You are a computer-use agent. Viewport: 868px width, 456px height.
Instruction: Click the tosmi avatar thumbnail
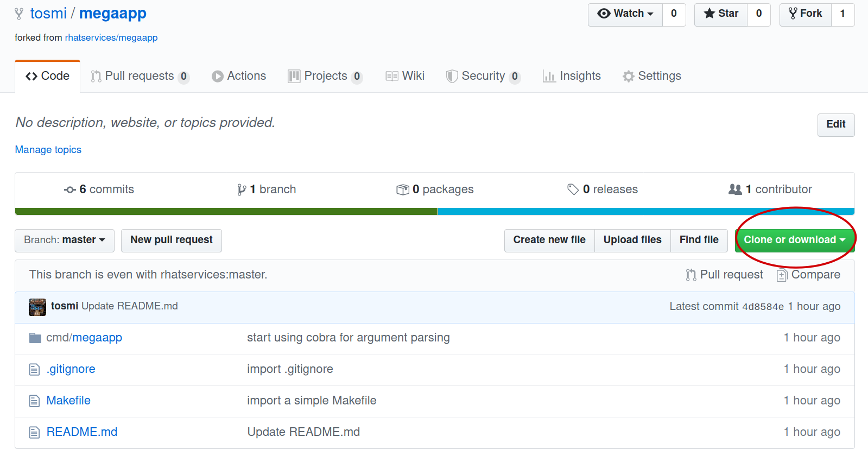click(x=37, y=307)
